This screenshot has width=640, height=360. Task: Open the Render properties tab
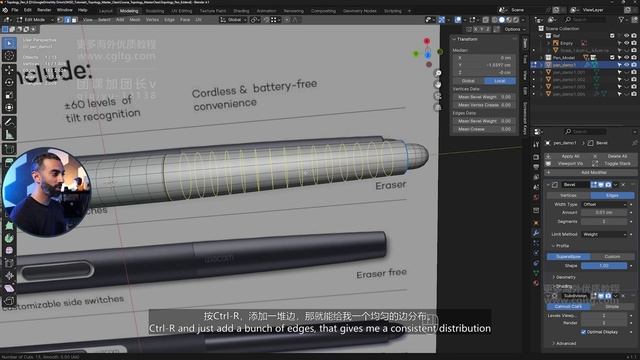pos(536,157)
